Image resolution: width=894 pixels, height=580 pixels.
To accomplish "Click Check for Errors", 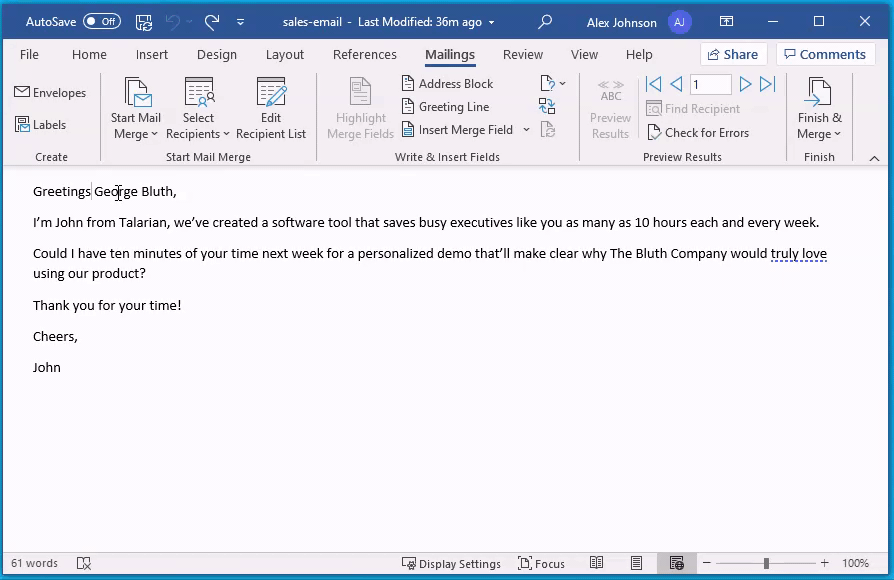I will click(x=698, y=132).
